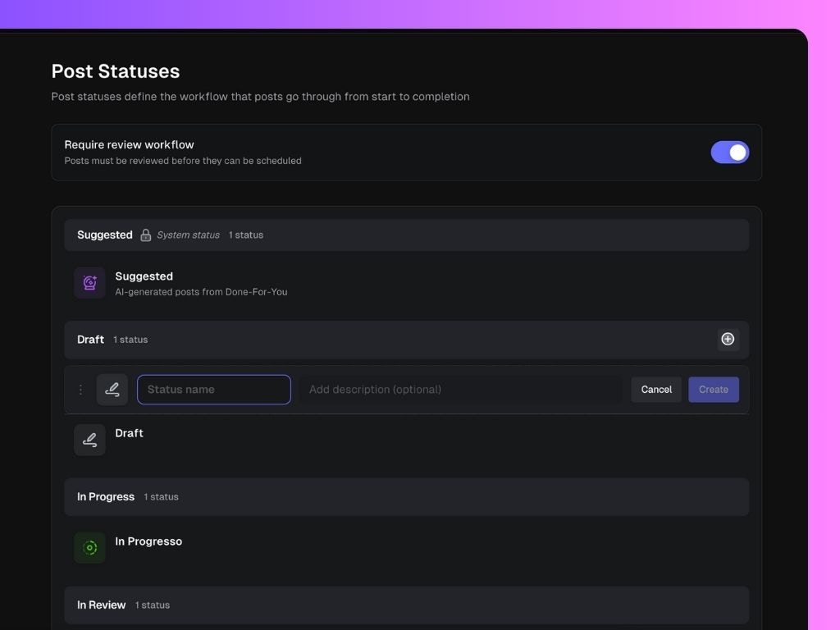840x630 pixels.
Task: Click the In Progresso green circle icon
Action: tap(90, 547)
